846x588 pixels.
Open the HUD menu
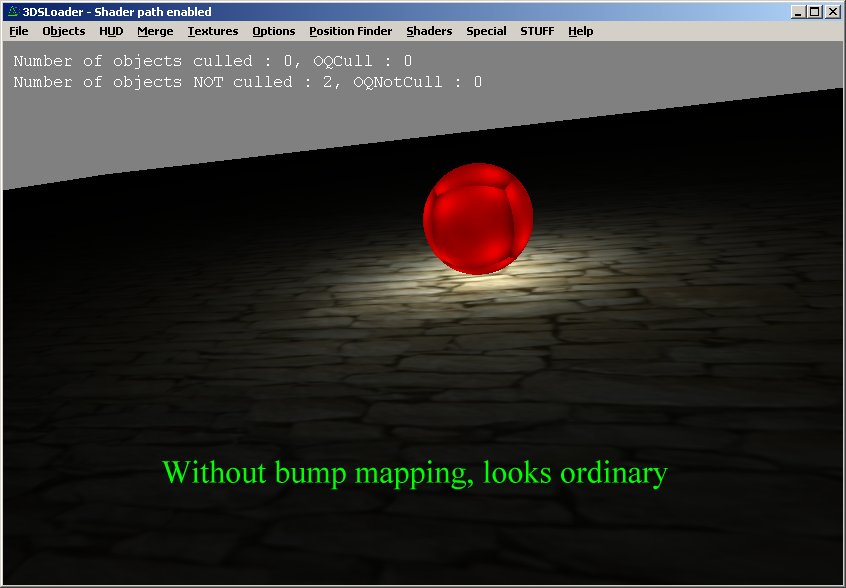(111, 31)
